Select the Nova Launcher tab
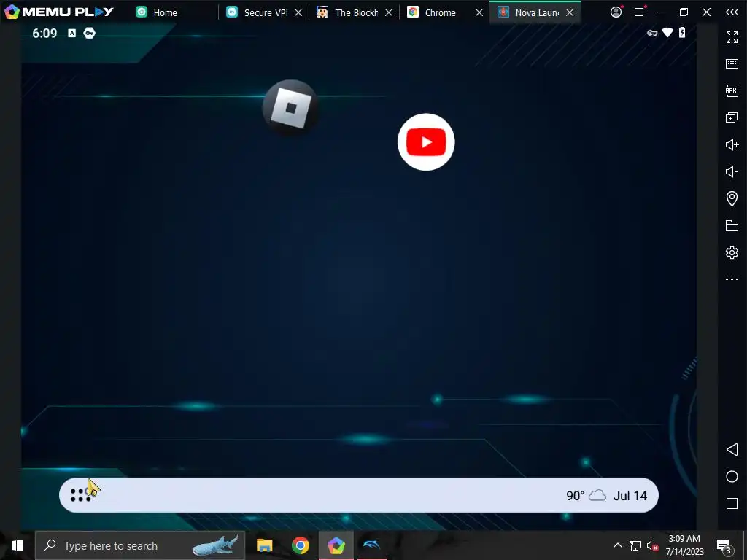Screen dimensions: 747x560 [x=529, y=12]
